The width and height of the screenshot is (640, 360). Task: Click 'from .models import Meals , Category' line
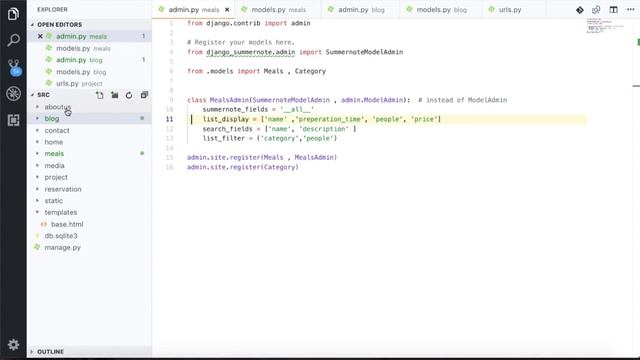[256, 71]
